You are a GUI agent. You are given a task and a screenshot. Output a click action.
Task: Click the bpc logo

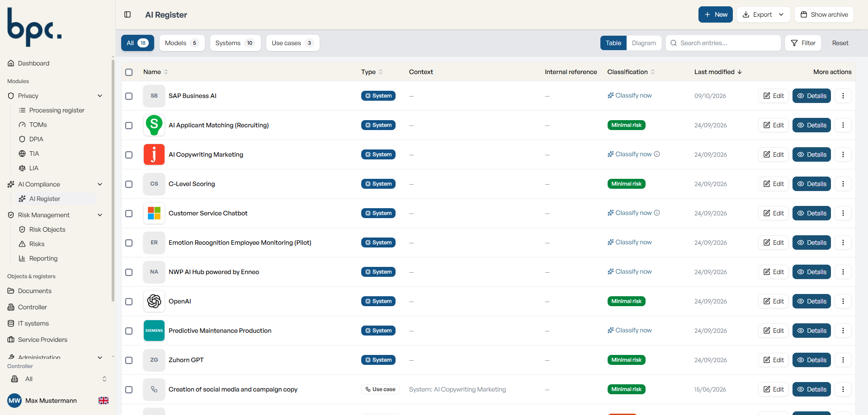(x=34, y=27)
